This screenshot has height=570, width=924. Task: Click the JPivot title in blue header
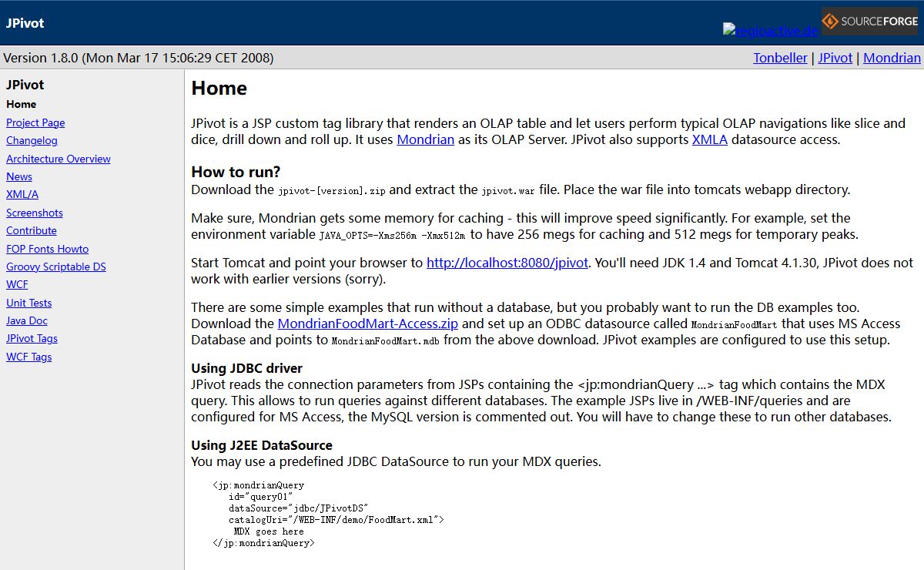point(25,22)
